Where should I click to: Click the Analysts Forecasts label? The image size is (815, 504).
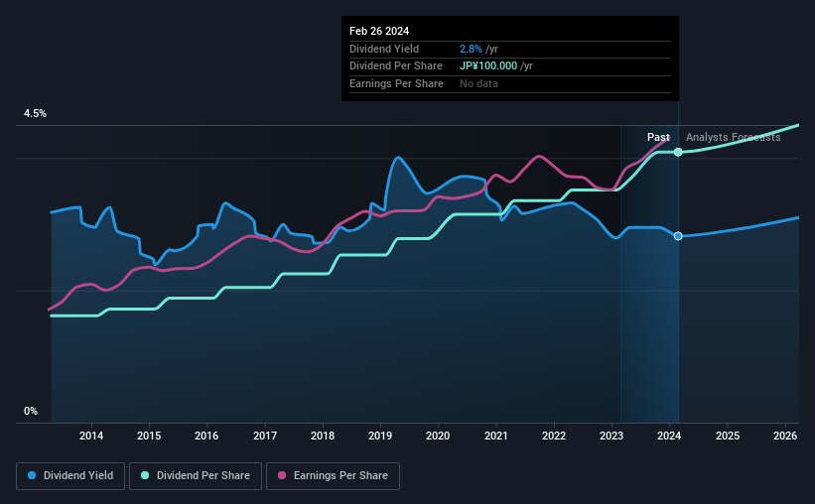coord(733,137)
